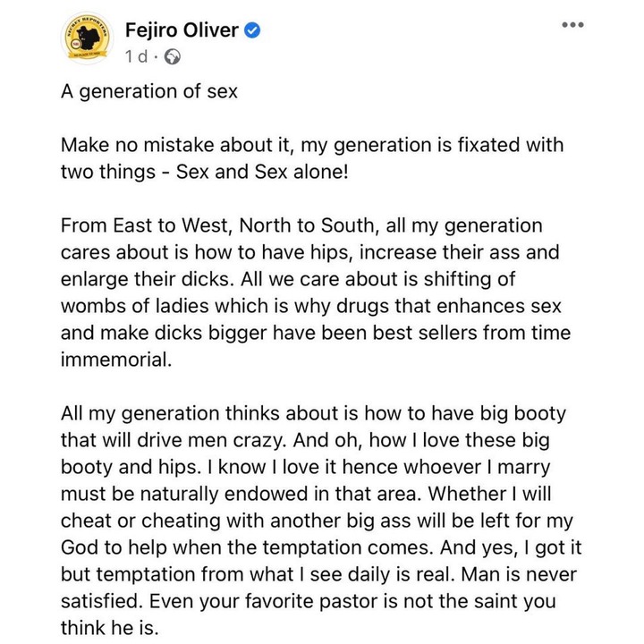
Task: Click the Secret Reporters profile picture
Action: click(x=87, y=38)
